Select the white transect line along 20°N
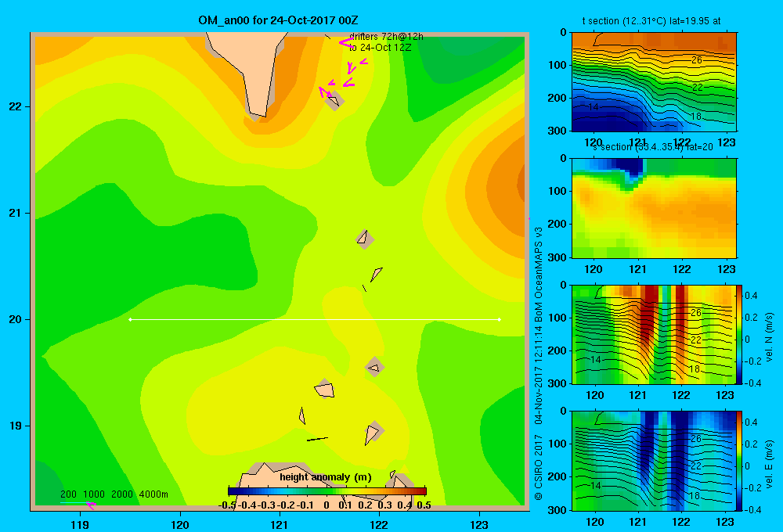Screen dimensions: 783x532 point(315,319)
